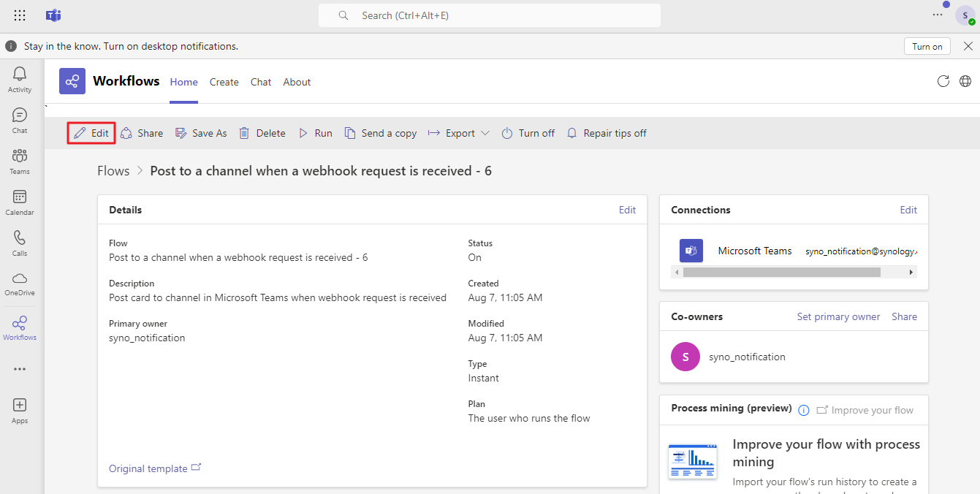Screen dimensions: 980x494
Task: Click Share in Co-owners card
Action: coord(904,316)
